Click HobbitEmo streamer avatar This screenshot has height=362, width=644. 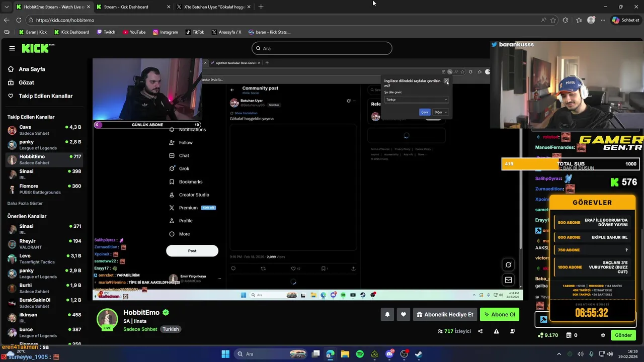tap(107, 319)
